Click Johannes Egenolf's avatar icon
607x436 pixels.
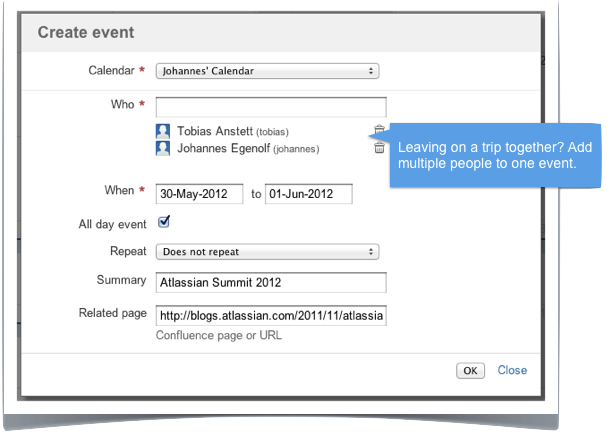(163, 148)
